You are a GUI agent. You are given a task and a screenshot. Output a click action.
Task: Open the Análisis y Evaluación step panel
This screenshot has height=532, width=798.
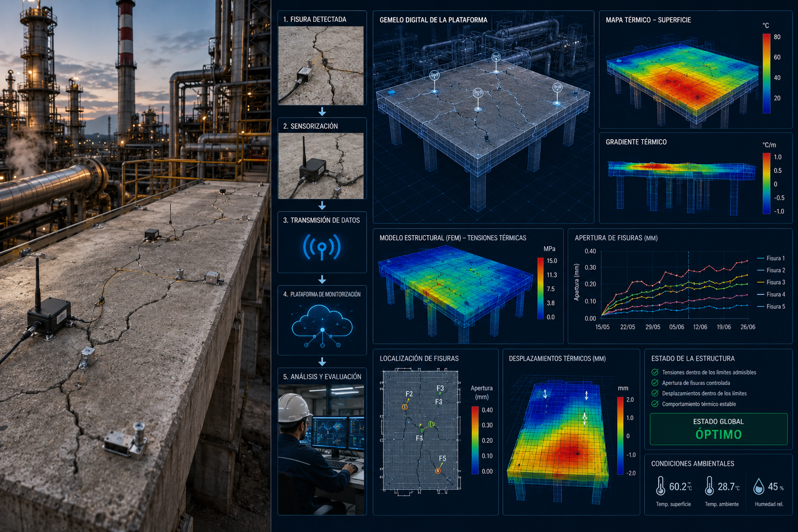coord(322,442)
